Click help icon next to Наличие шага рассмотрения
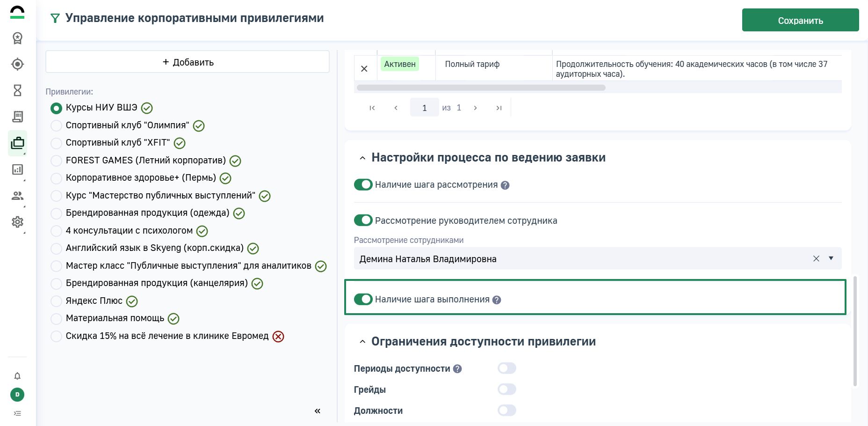Viewport: 868px width, 426px height. click(505, 185)
